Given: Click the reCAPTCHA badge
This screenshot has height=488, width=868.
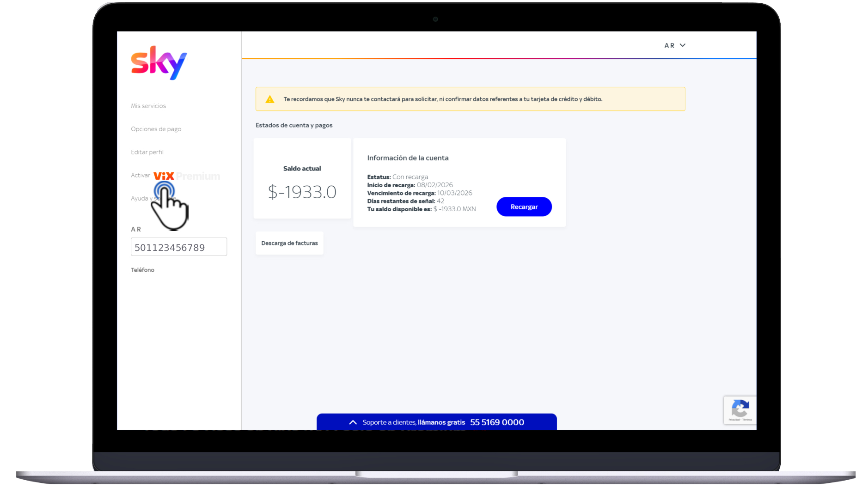Looking at the screenshot, I should click(x=740, y=410).
